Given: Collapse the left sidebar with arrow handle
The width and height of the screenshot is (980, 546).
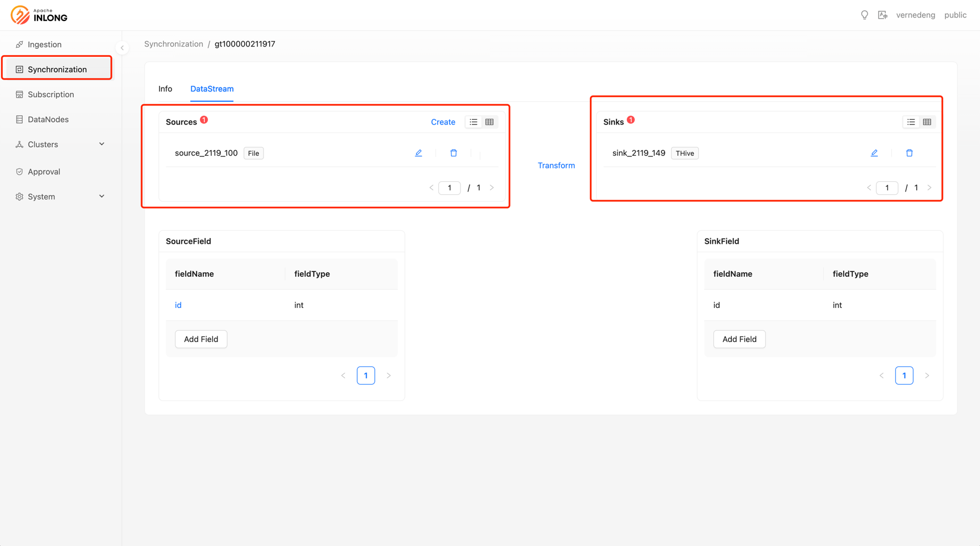Looking at the screenshot, I should (122, 48).
